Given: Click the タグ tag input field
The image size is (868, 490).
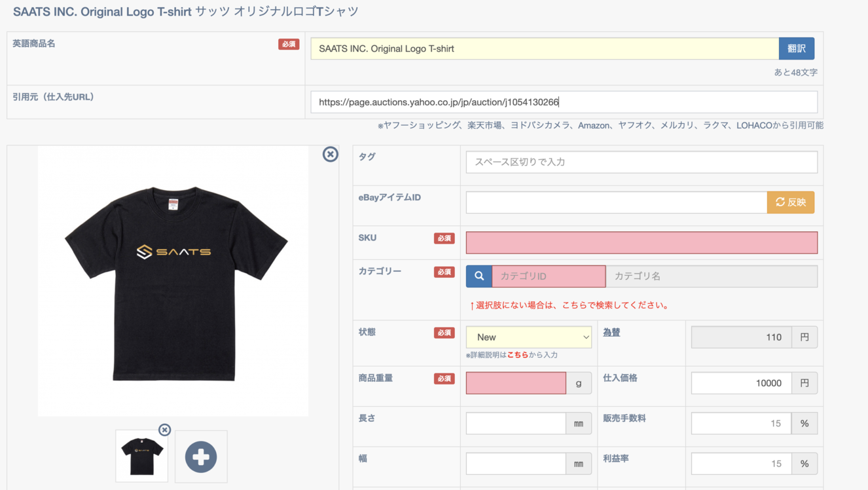Looking at the screenshot, I should 641,162.
